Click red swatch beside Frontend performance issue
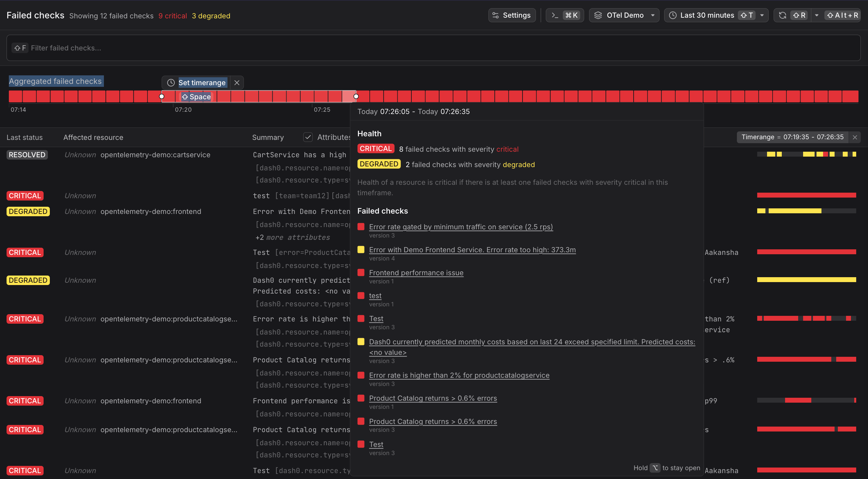This screenshot has height=479, width=868. tap(361, 272)
